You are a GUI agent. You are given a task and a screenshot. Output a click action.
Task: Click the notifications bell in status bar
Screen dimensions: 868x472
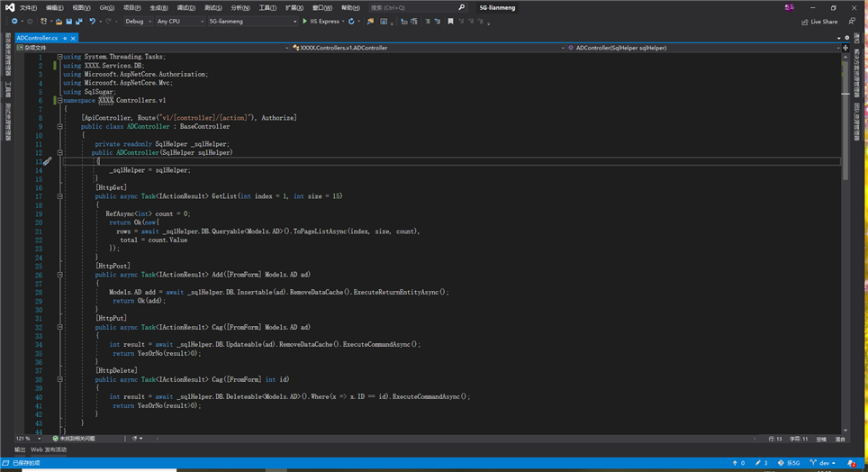click(852, 463)
